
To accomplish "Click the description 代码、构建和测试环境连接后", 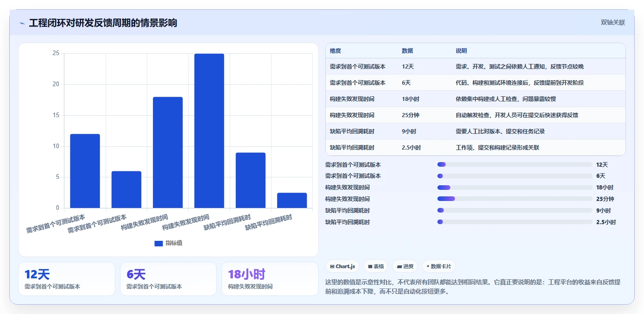I will 520,83.
